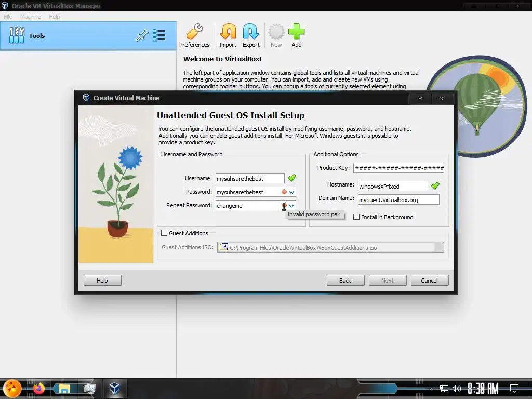Click the green checkmark beside Username
This screenshot has width=532, height=399.
[x=292, y=178]
